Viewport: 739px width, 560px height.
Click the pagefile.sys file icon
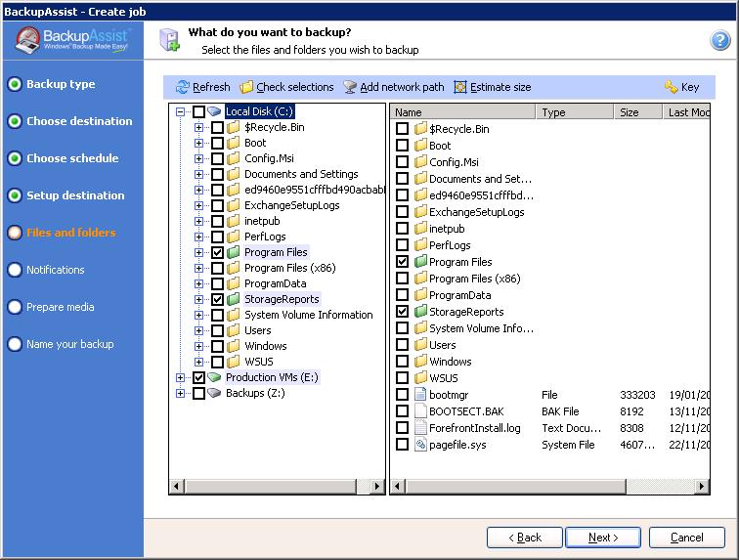coord(420,444)
